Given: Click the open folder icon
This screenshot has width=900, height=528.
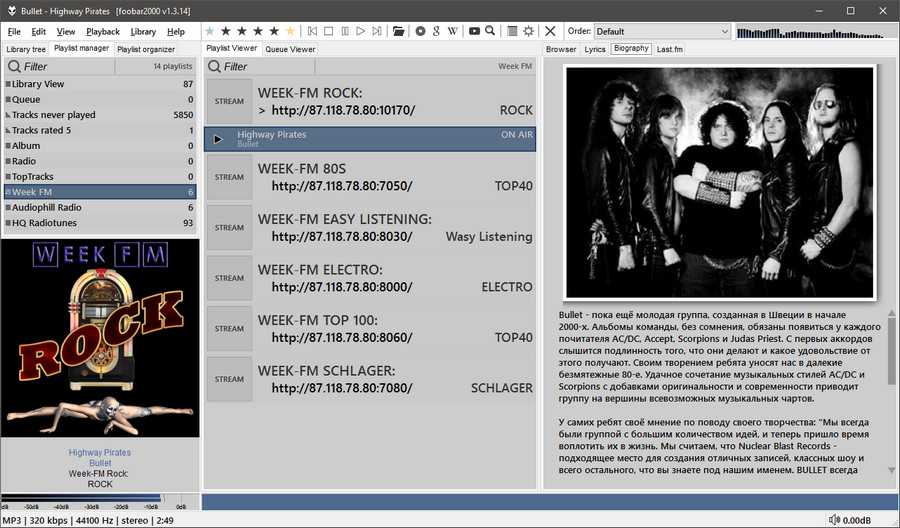Looking at the screenshot, I should click(399, 31).
